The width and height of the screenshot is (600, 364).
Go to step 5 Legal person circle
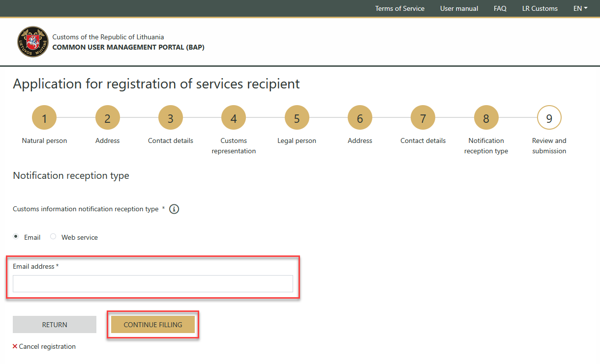tap(297, 118)
